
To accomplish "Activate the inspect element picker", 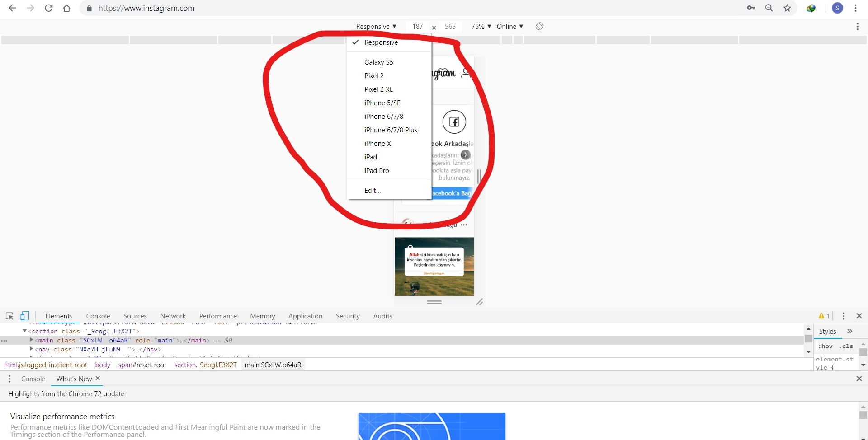I will coord(9,316).
